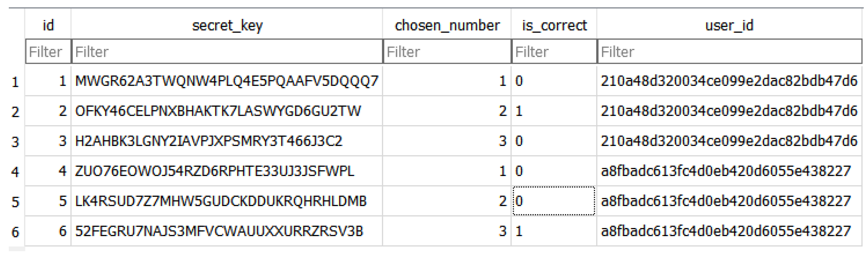
Task: Click secret key cell starting with MWGR62
Action: [x=226, y=81]
